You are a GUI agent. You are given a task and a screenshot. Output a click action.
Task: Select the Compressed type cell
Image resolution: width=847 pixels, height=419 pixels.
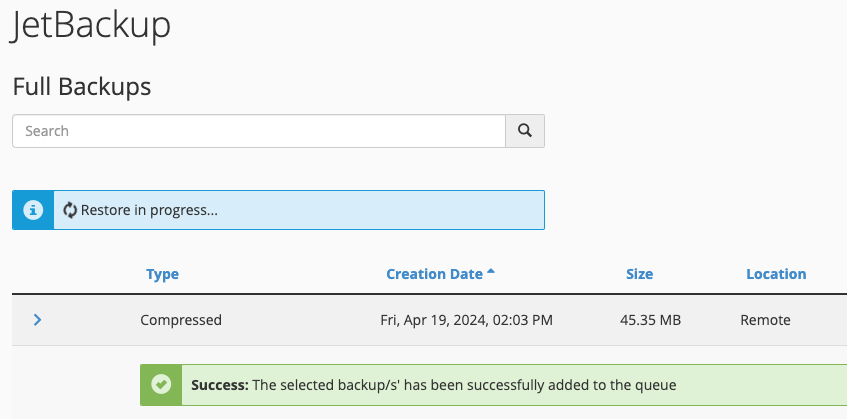point(181,320)
